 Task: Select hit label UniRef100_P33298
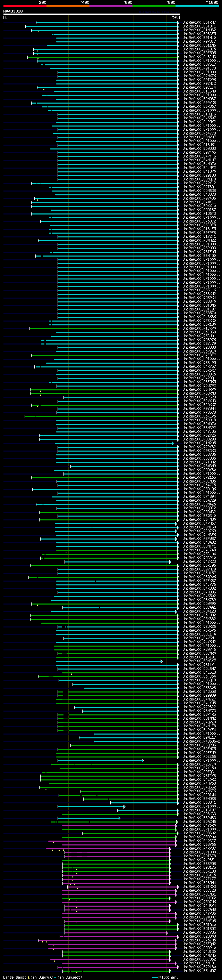tap(199, 439)
